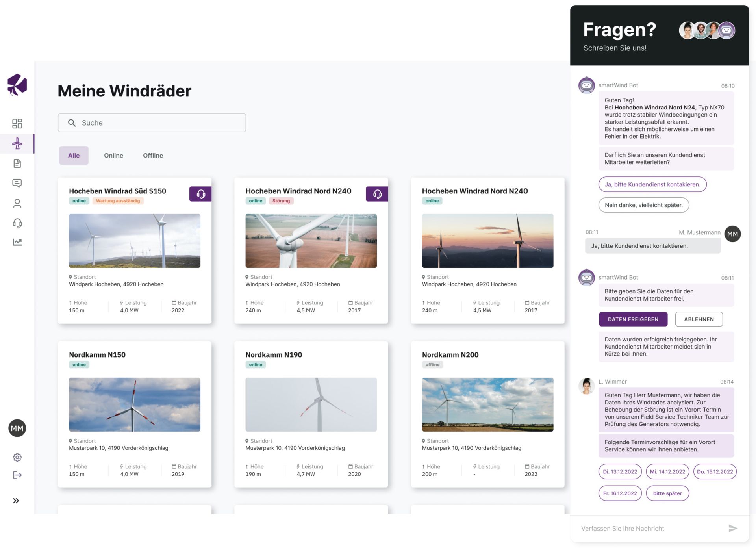
Task: Switch to the Offline tab
Action: pos(153,155)
